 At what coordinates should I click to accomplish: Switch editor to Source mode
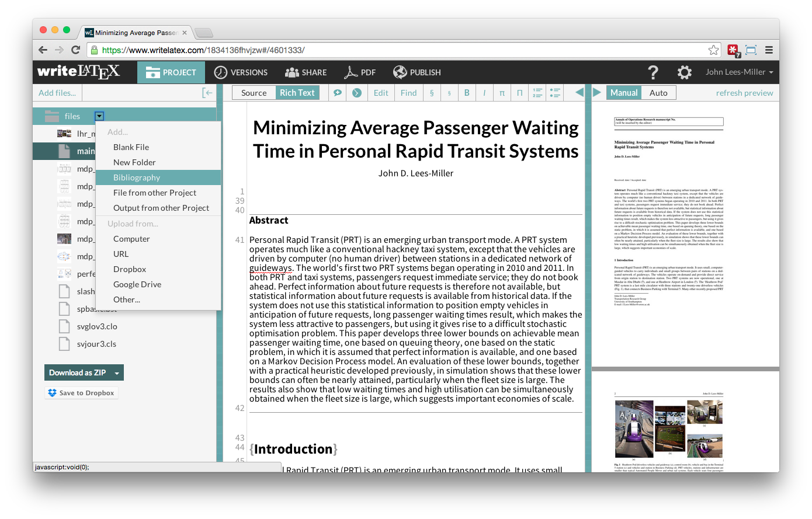(x=254, y=93)
